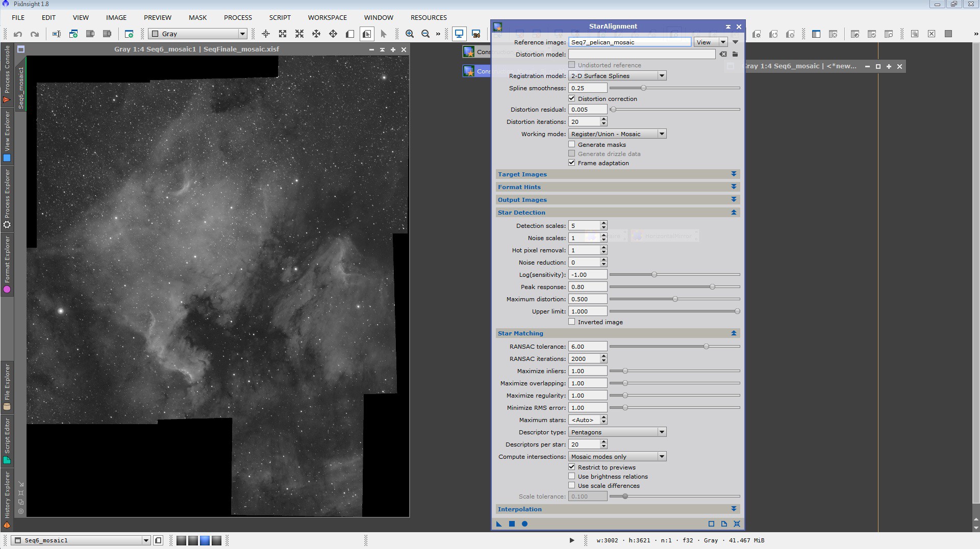Viewport: 980px width, 549px height.
Task: Click the folder icon beside Distortion model
Action: click(735, 54)
